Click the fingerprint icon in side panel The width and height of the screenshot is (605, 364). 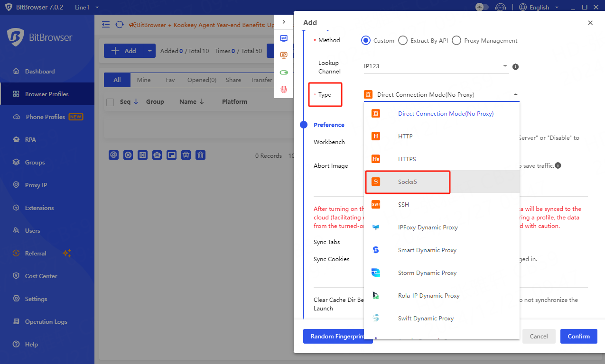(x=284, y=90)
